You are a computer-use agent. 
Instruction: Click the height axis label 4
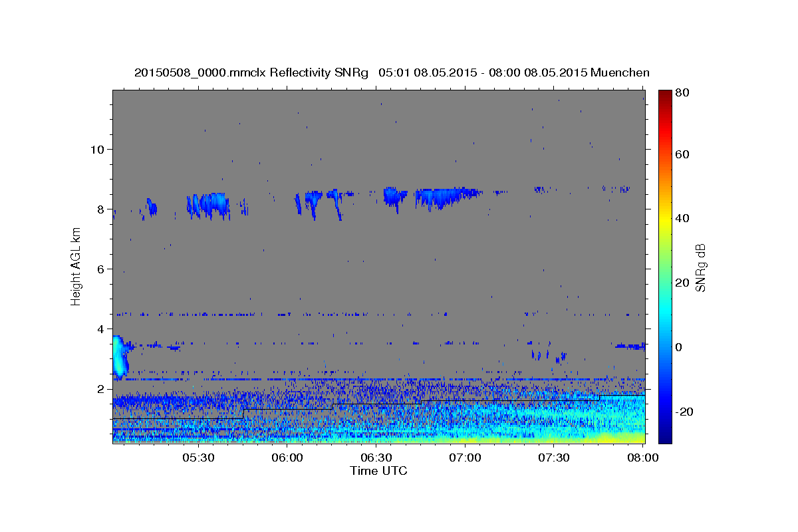tap(100, 329)
